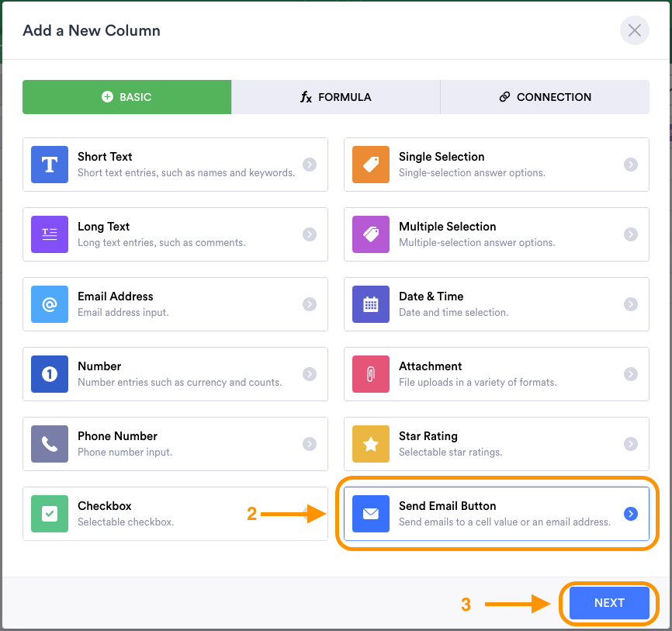This screenshot has width=672, height=631.
Task: Click the NEXT button
Action: click(609, 603)
